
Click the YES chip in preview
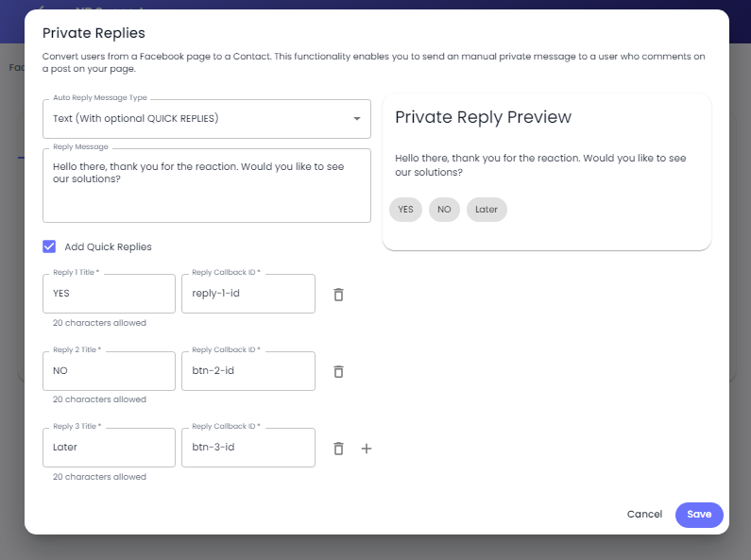(405, 210)
